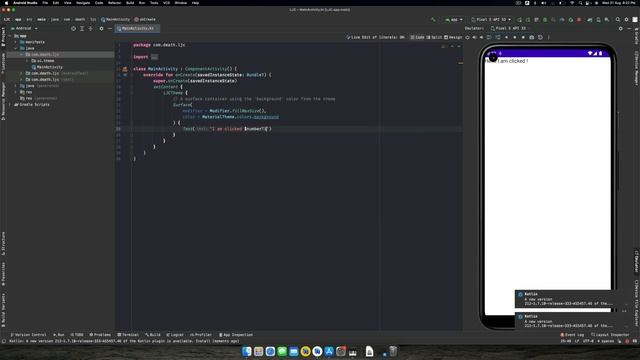The height and width of the screenshot is (360, 640).
Task: Click the Live Edit of literals indicator
Action: [376, 37]
